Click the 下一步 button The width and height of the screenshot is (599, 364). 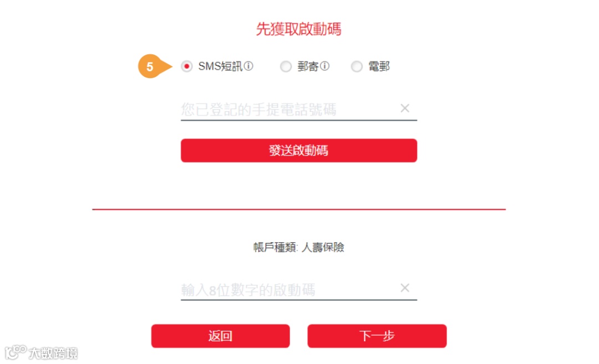tap(377, 336)
